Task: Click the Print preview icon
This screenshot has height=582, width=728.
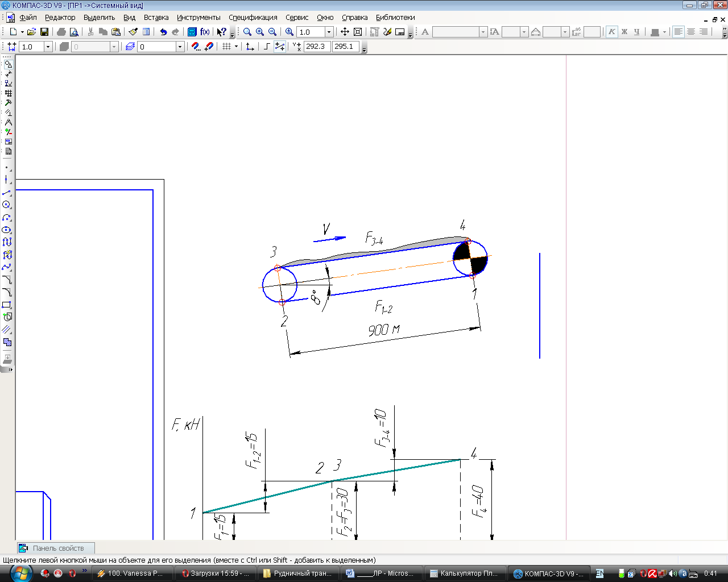Action: point(74,32)
